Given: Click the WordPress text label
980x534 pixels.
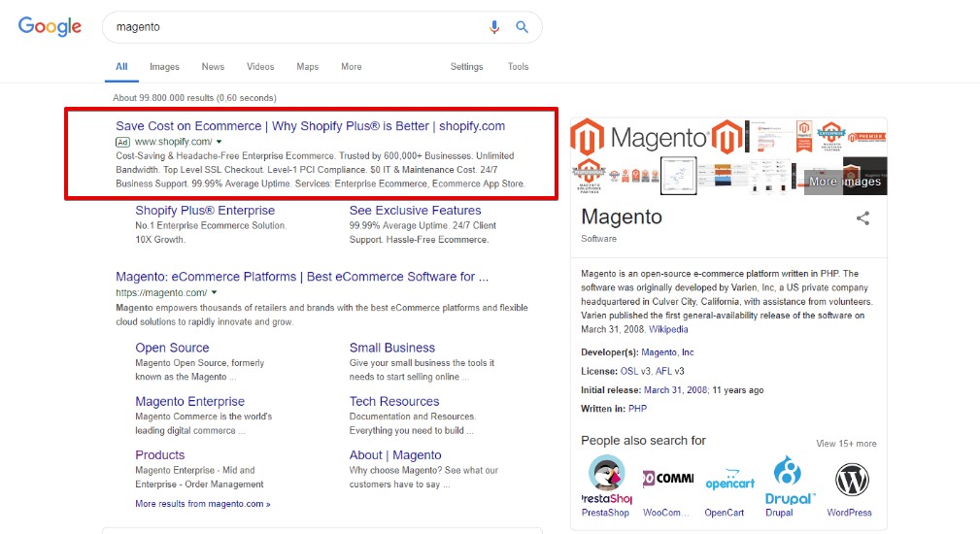Looking at the screenshot, I should [850, 513].
